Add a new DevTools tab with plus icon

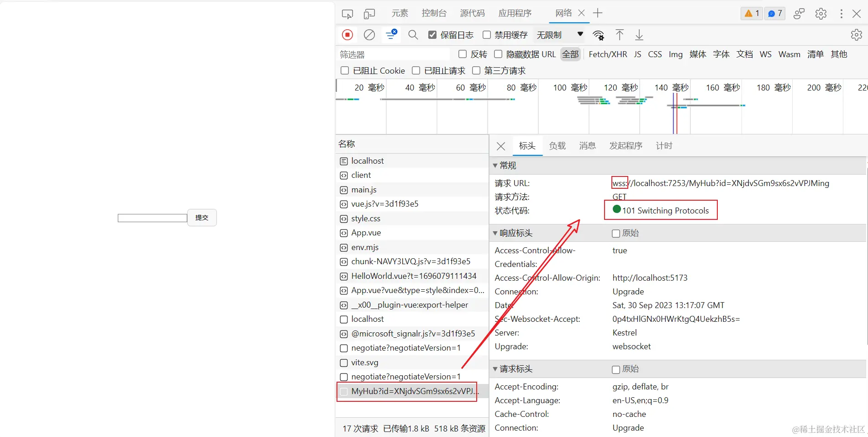(598, 13)
